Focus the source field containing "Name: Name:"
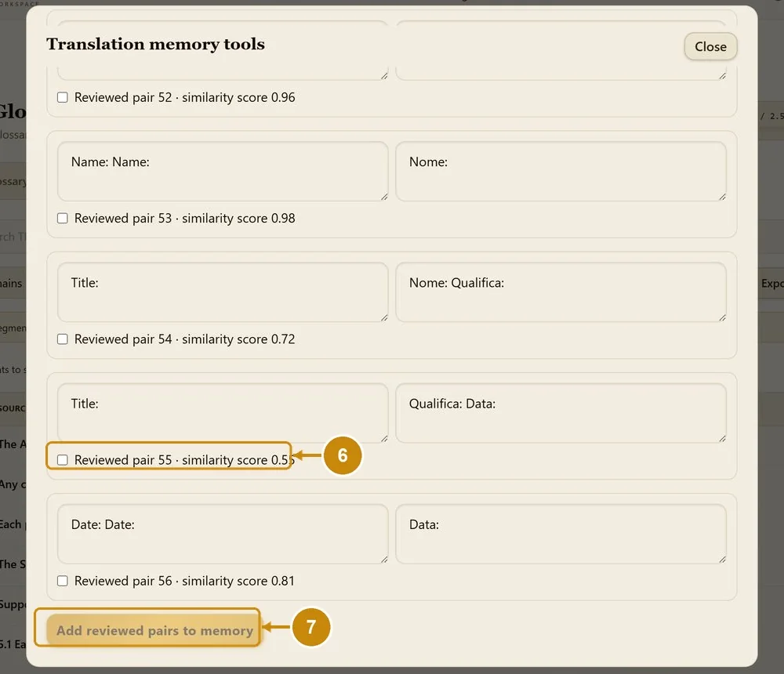 (223, 172)
